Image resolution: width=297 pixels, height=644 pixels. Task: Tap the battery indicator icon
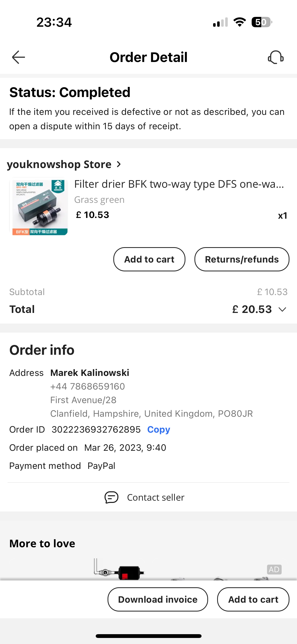coord(261,22)
